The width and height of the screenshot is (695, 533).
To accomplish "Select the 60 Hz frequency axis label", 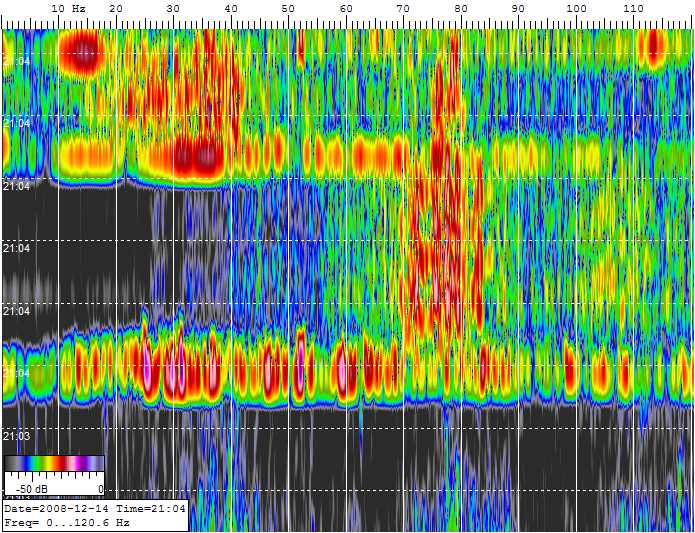I will click(x=346, y=8).
